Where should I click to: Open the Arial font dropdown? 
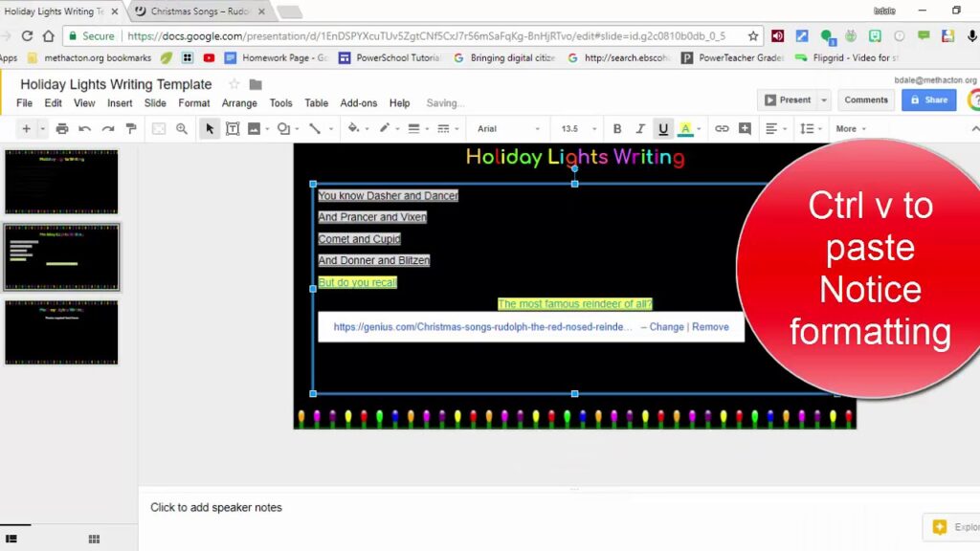pos(507,128)
